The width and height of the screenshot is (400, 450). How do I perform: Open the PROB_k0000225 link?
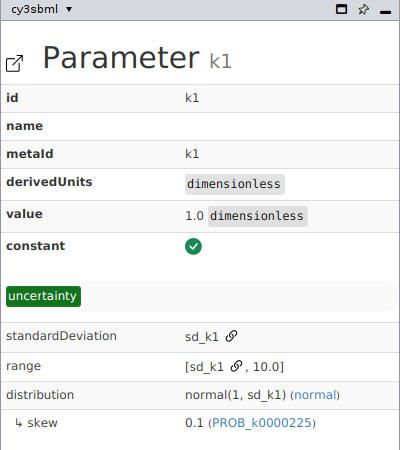[x=262, y=423]
